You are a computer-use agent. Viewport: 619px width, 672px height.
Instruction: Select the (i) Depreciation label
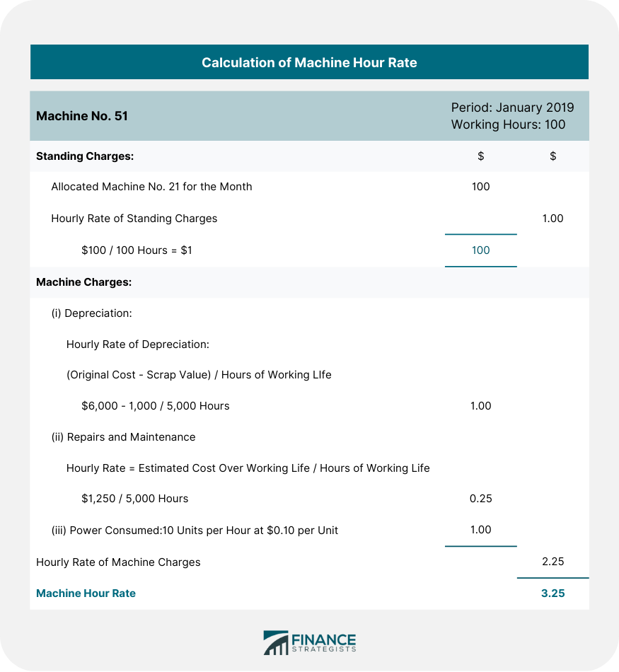pyautogui.click(x=92, y=313)
